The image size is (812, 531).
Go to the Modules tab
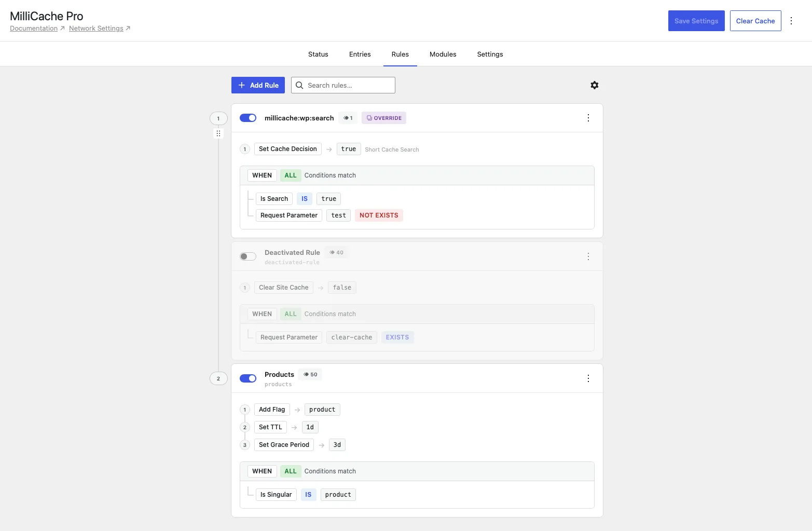(x=443, y=54)
